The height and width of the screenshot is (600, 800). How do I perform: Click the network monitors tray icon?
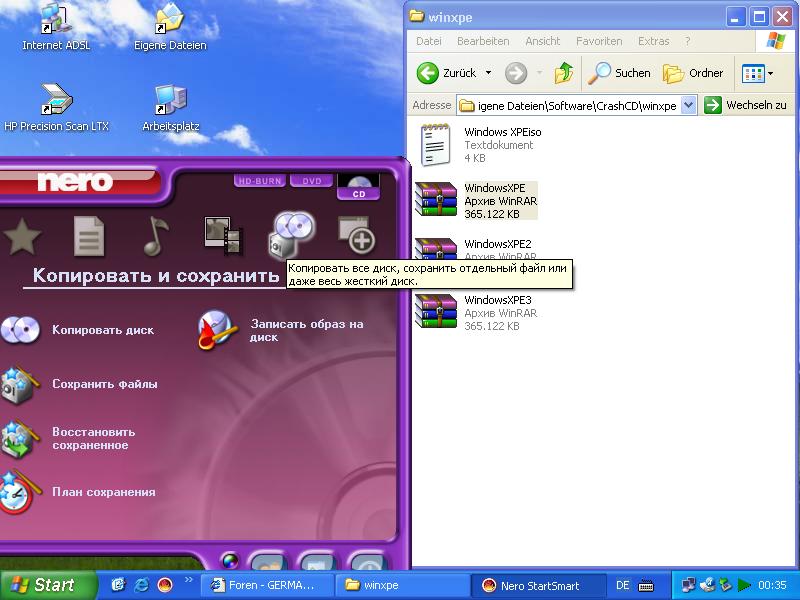tap(689, 585)
